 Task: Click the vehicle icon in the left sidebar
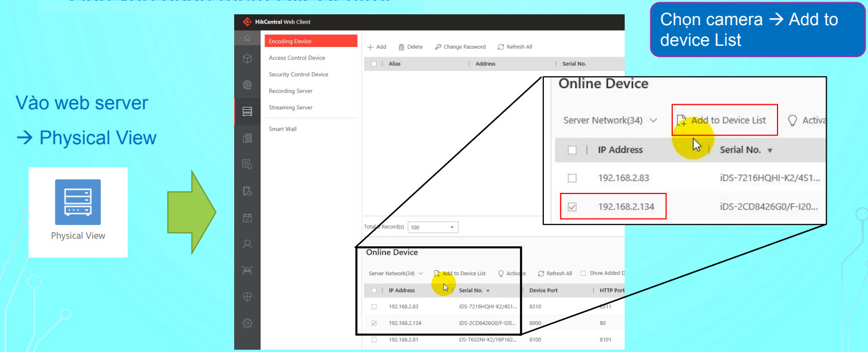(x=247, y=271)
